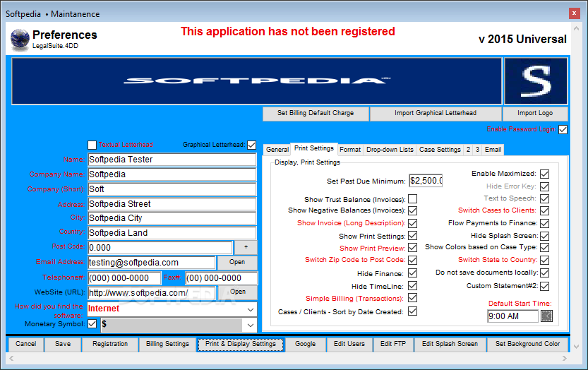
Task: Click Open next to WebSite URL
Action: 238,292
